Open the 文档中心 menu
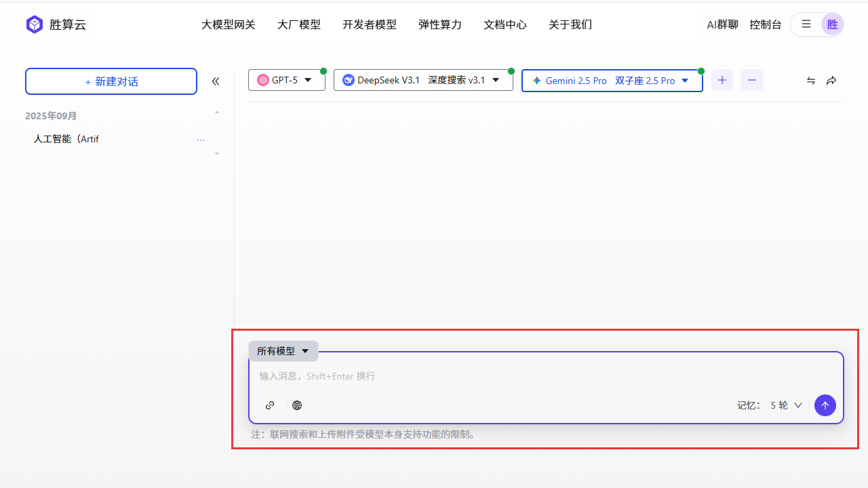 point(505,24)
